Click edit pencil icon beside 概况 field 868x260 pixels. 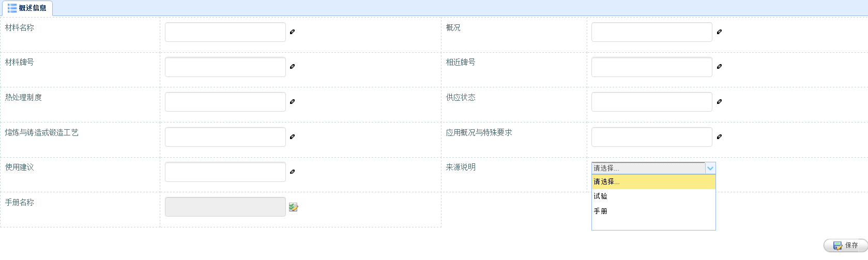point(719,32)
